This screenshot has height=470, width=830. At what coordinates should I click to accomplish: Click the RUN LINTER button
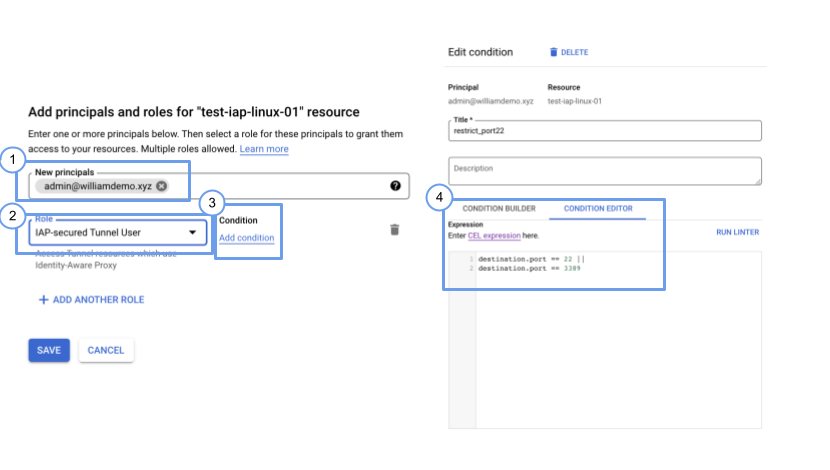(x=737, y=232)
